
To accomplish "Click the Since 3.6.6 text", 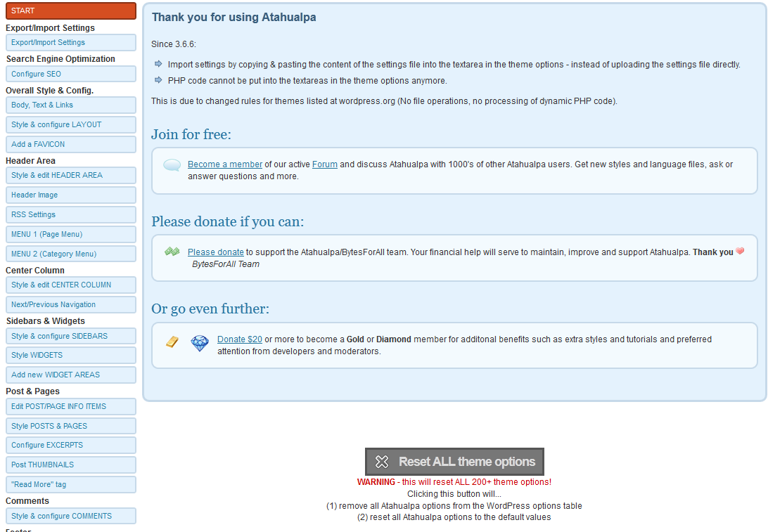I will 174,44.
